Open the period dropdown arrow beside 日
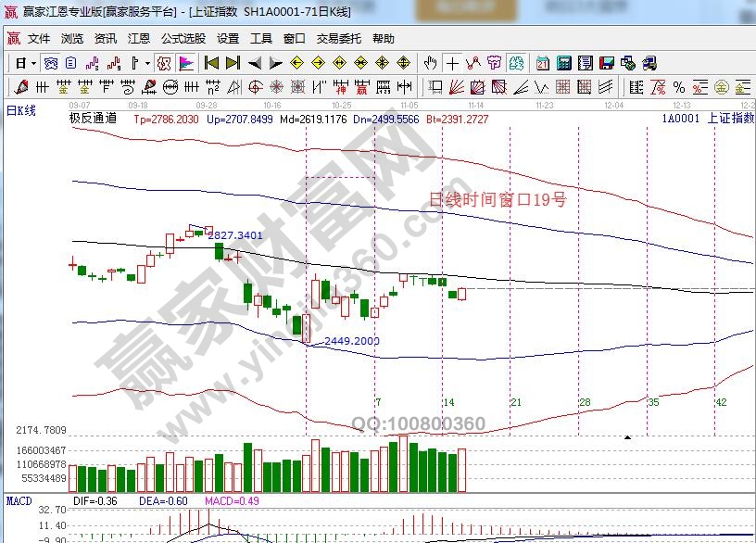756x543 pixels. coord(33,63)
